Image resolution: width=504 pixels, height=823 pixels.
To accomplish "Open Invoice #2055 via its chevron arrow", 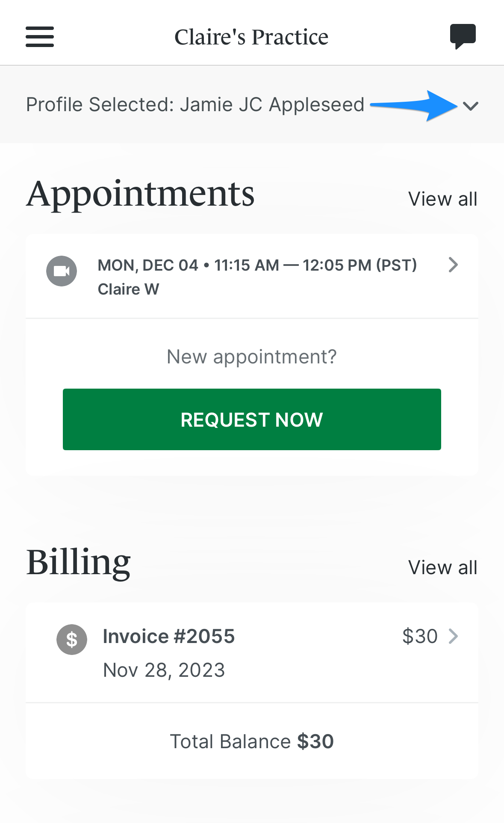I will point(454,636).
